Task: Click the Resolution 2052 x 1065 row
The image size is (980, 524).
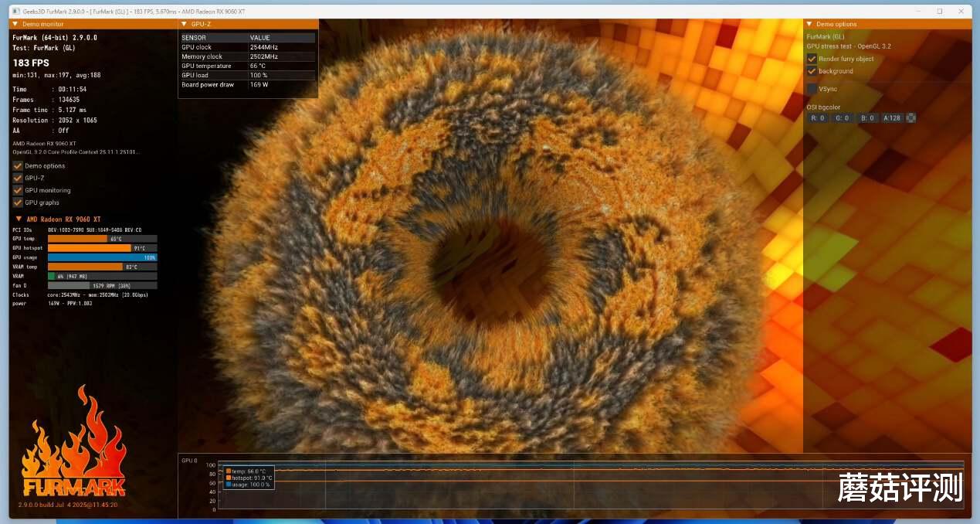Action: [55, 120]
